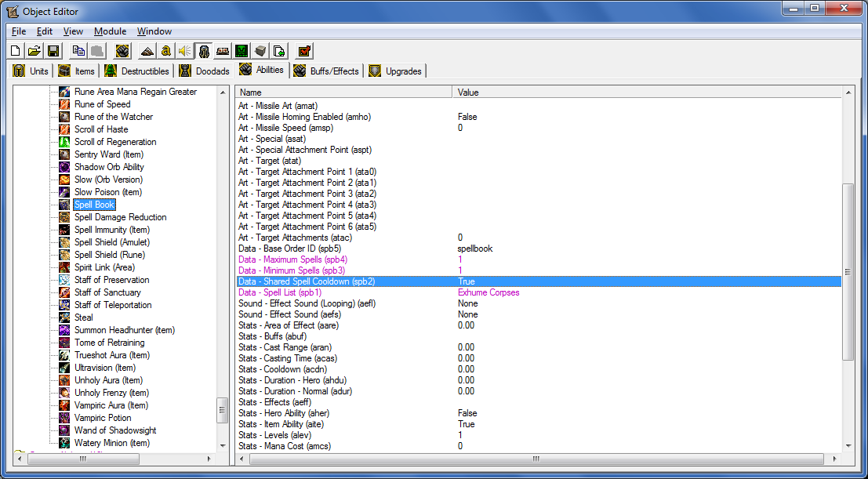
Task: Save the map using the floppy disk icon
Action: (53, 51)
